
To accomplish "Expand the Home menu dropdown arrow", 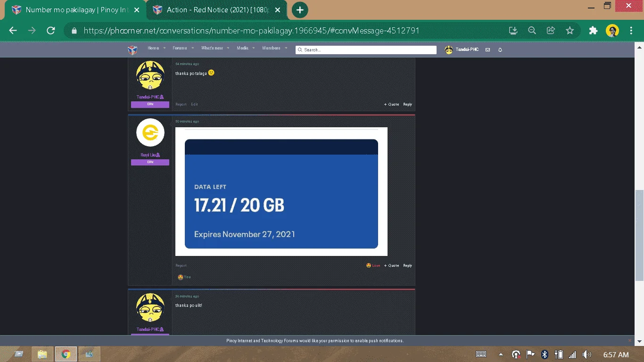I will (x=165, y=48).
